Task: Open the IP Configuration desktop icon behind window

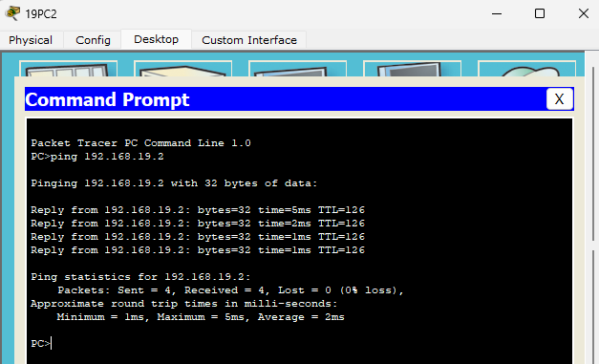Action: (x=69, y=69)
